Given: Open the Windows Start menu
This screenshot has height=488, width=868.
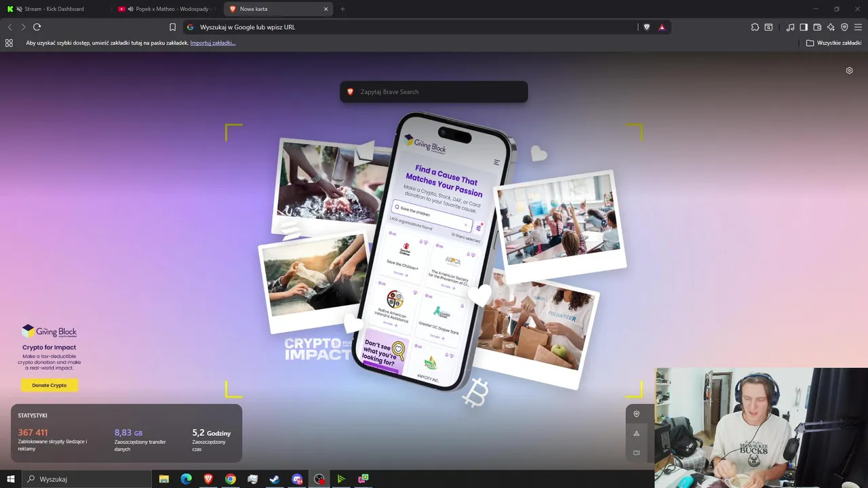Looking at the screenshot, I should pos(10,479).
